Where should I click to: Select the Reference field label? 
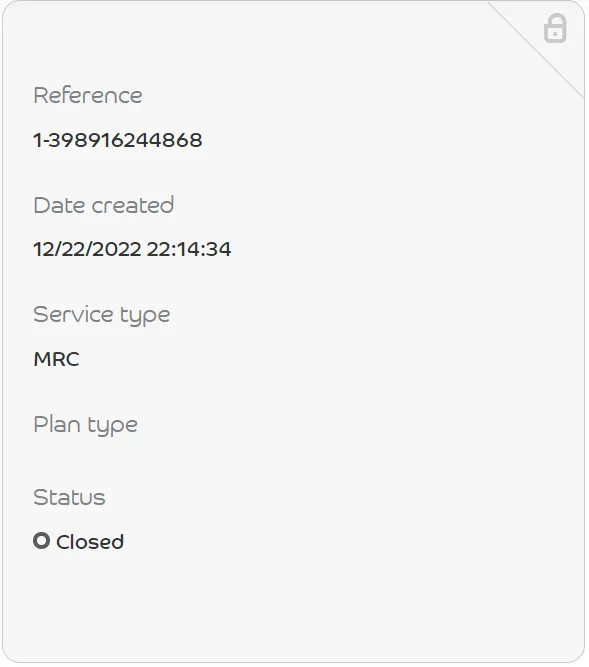pyautogui.click(x=88, y=95)
